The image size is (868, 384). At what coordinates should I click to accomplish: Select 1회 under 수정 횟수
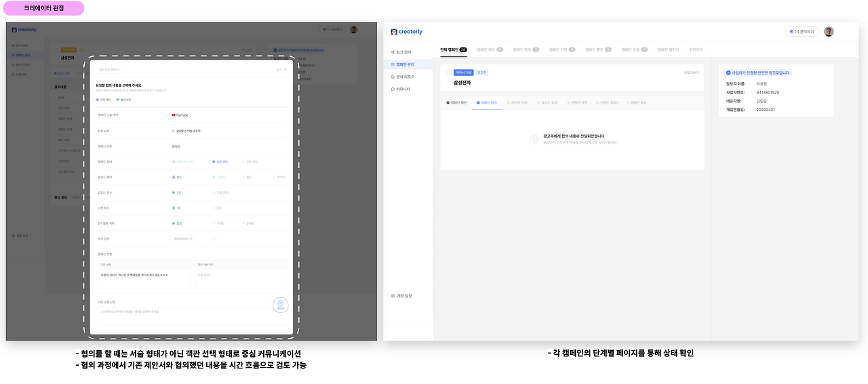(x=176, y=208)
